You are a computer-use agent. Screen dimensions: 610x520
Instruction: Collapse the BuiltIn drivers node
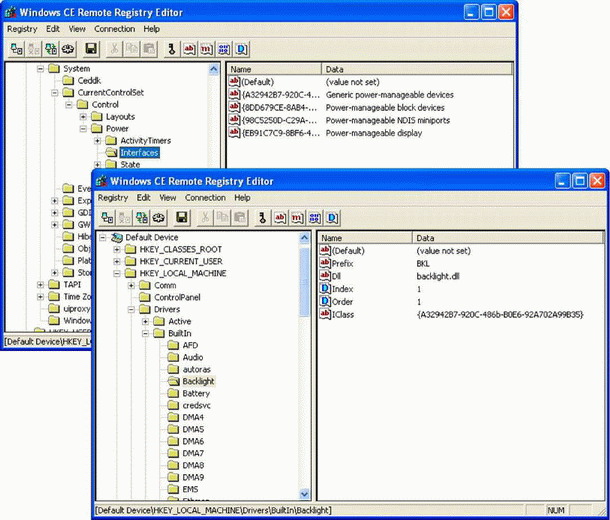tap(146, 333)
